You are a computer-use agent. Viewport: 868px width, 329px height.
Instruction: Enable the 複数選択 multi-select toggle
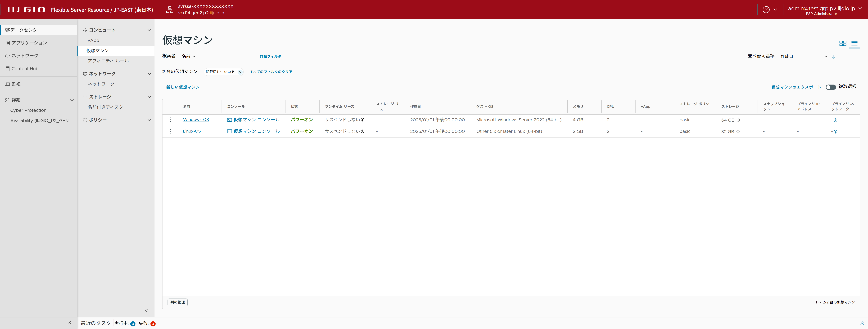tap(830, 87)
